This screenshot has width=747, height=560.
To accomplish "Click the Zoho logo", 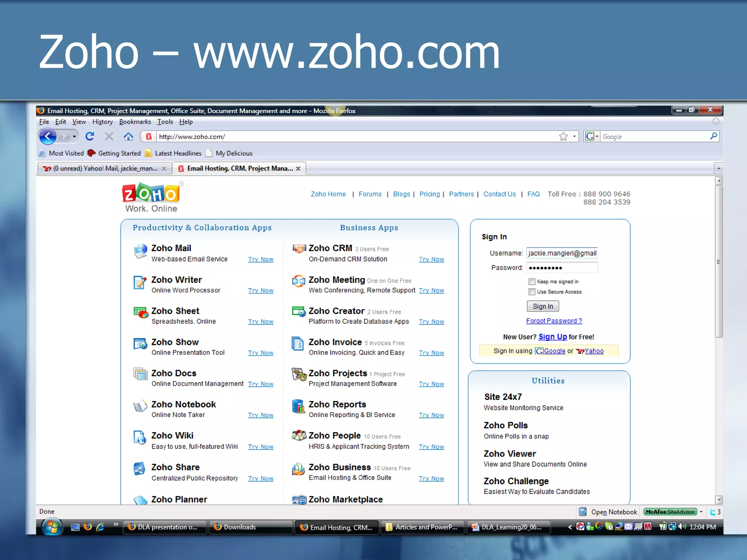I will point(151,197).
